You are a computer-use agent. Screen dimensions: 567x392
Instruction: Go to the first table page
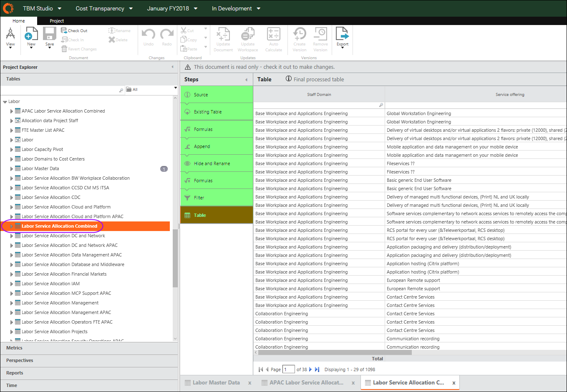click(x=261, y=369)
